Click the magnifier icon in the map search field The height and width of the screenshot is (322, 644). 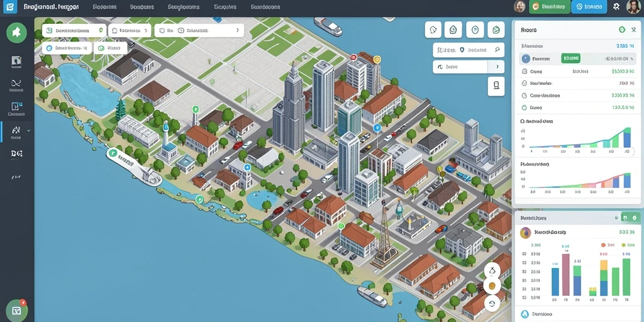497,50
